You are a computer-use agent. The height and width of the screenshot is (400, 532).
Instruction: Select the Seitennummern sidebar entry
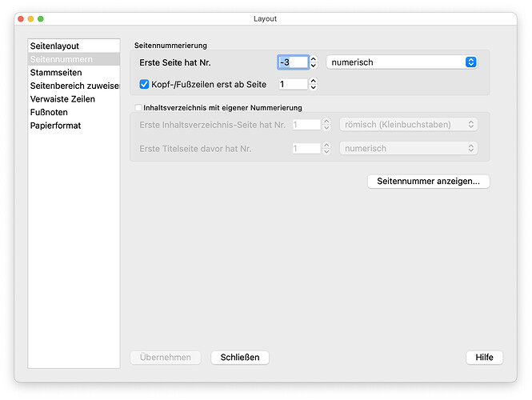[60, 59]
